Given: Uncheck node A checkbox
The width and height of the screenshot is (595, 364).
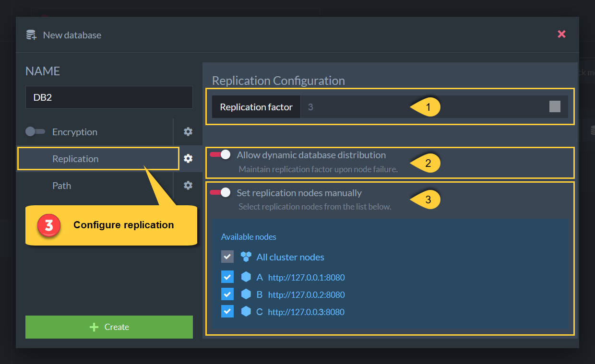Looking at the screenshot, I should (227, 277).
